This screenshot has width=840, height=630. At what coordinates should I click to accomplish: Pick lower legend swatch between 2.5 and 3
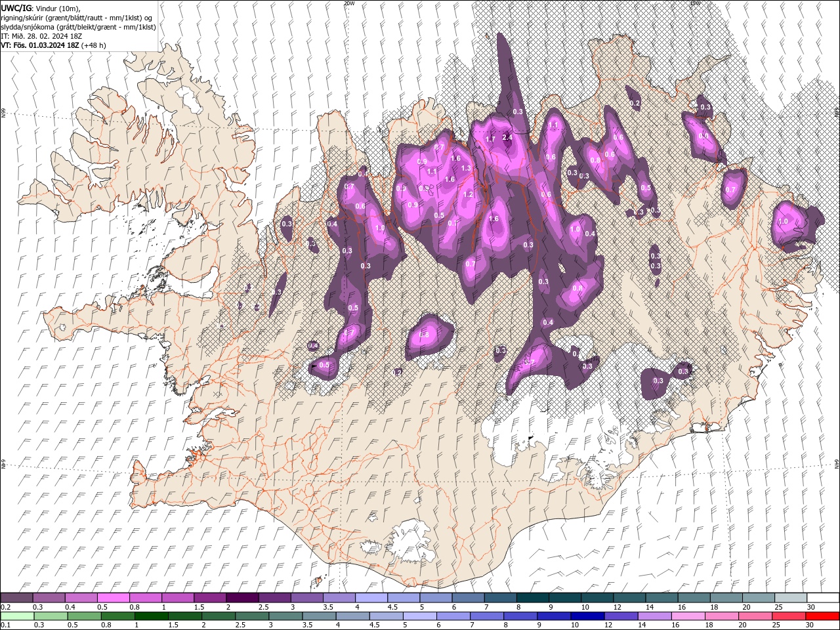click(252, 616)
